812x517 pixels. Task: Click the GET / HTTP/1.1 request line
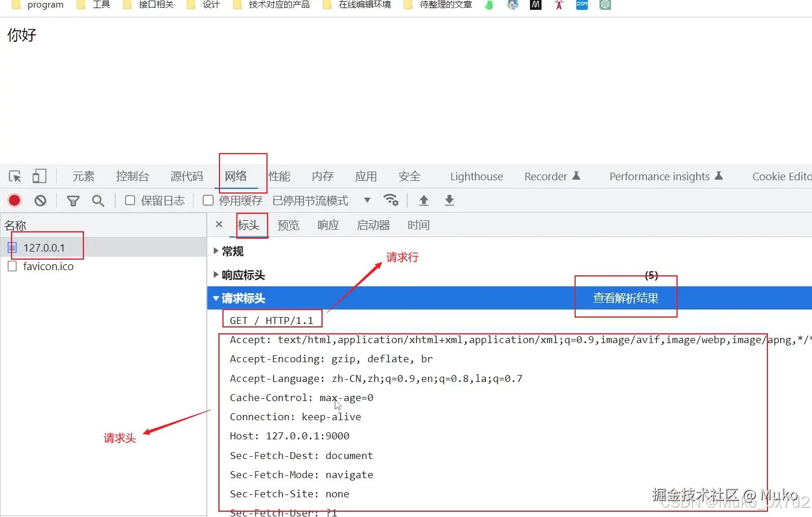coord(272,321)
